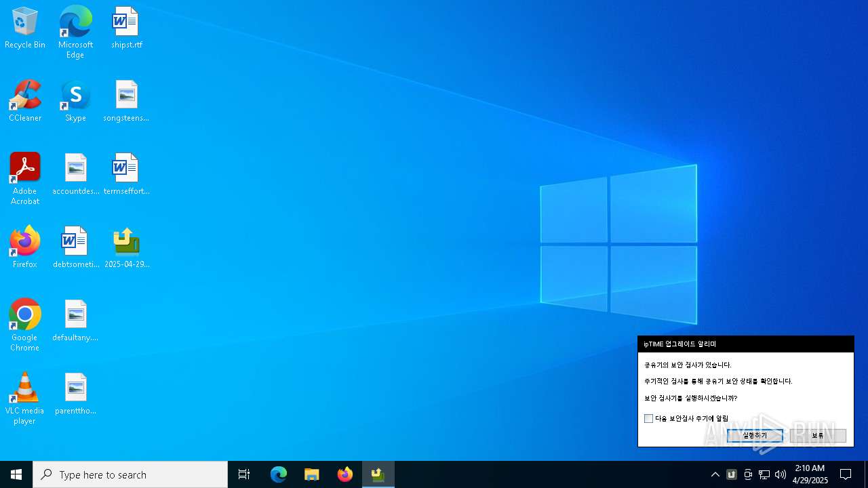The height and width of the screenshot is (488, 868).
Task: Click the Show desktop strip at taskbar end
Action: point(866,474)
